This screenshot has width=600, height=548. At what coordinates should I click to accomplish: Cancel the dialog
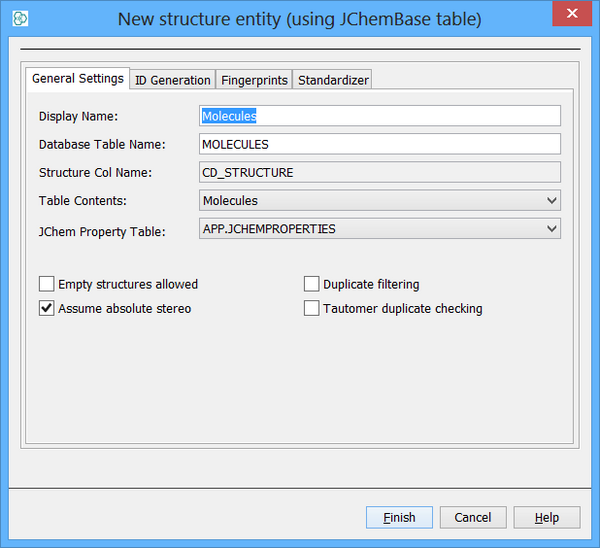473,517
